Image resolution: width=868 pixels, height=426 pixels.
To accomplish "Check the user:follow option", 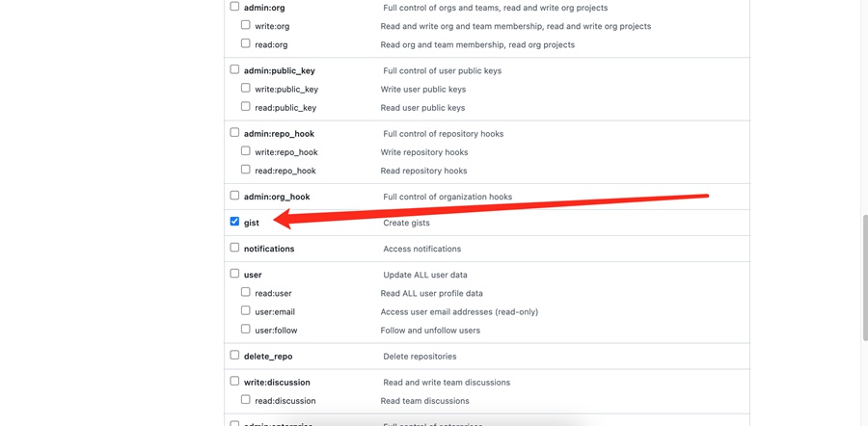I will 246,330.
